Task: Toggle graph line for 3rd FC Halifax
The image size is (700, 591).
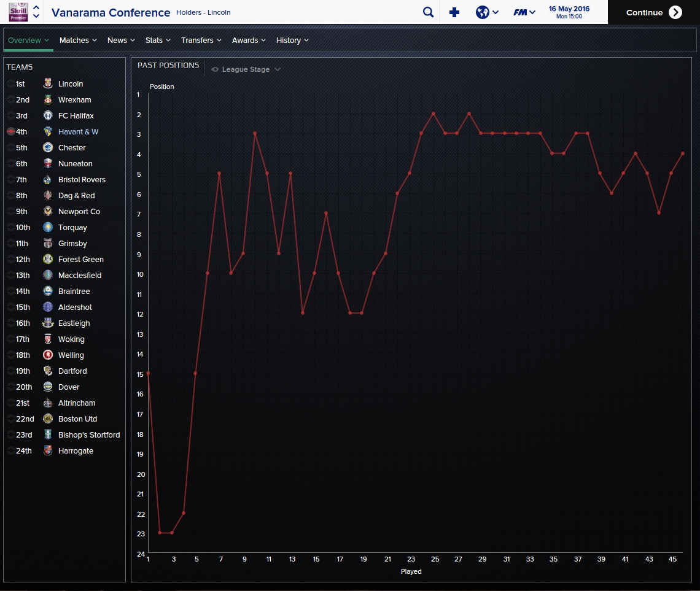Action: coord(10,115)
